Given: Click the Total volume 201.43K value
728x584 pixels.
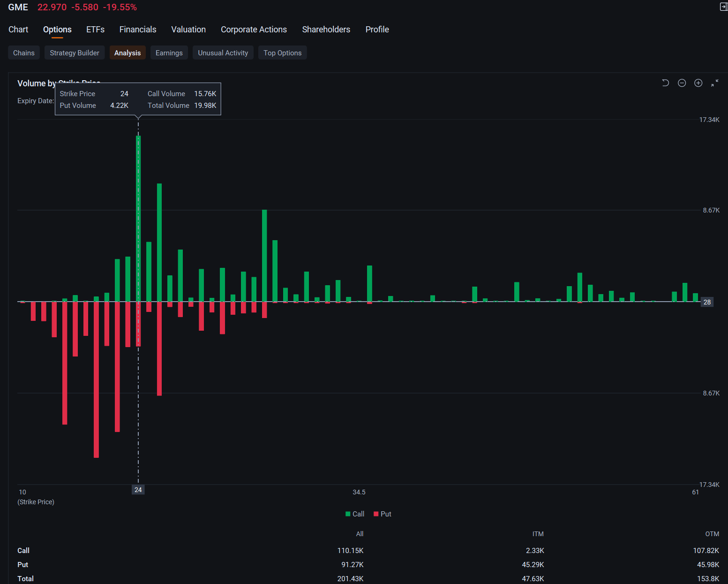Looking at the screenshot, I should 351,579.
